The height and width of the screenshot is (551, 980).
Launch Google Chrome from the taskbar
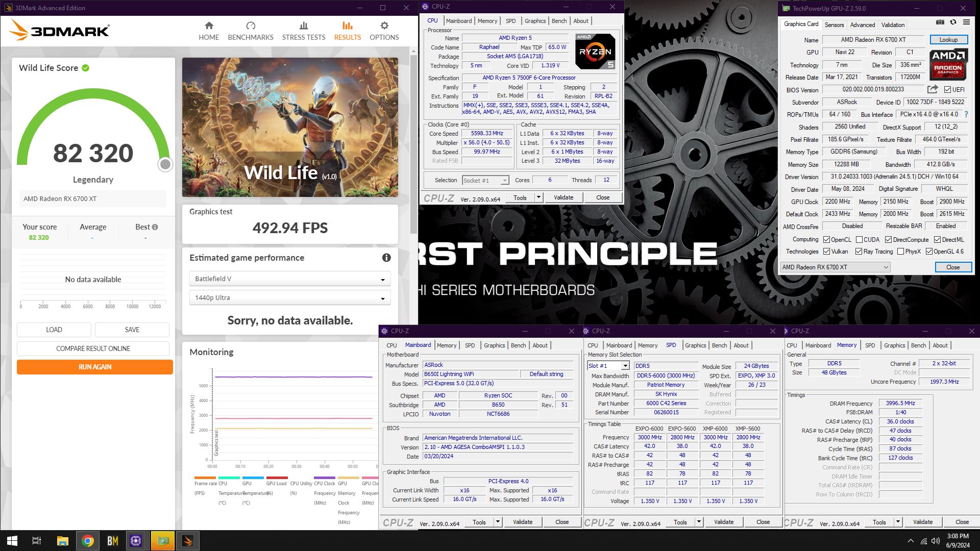(87, 541)
